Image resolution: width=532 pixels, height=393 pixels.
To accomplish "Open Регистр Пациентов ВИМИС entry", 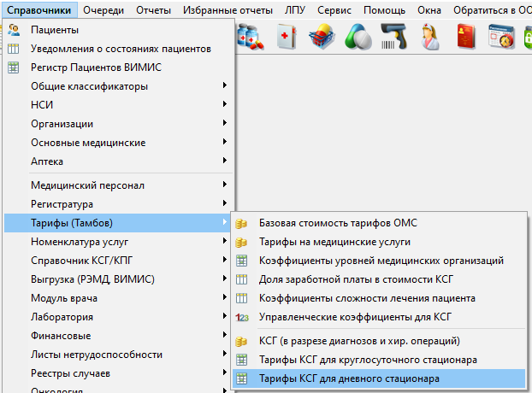I will 96,67.
